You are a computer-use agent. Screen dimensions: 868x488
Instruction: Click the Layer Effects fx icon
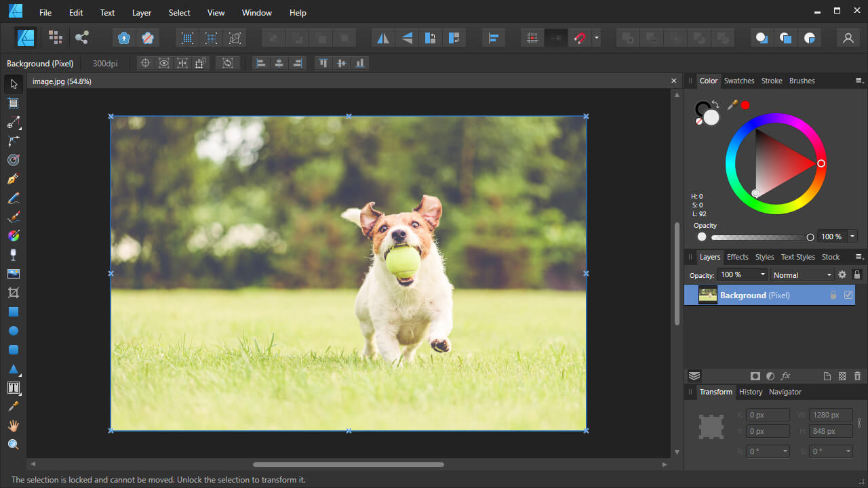coord(786,376)
